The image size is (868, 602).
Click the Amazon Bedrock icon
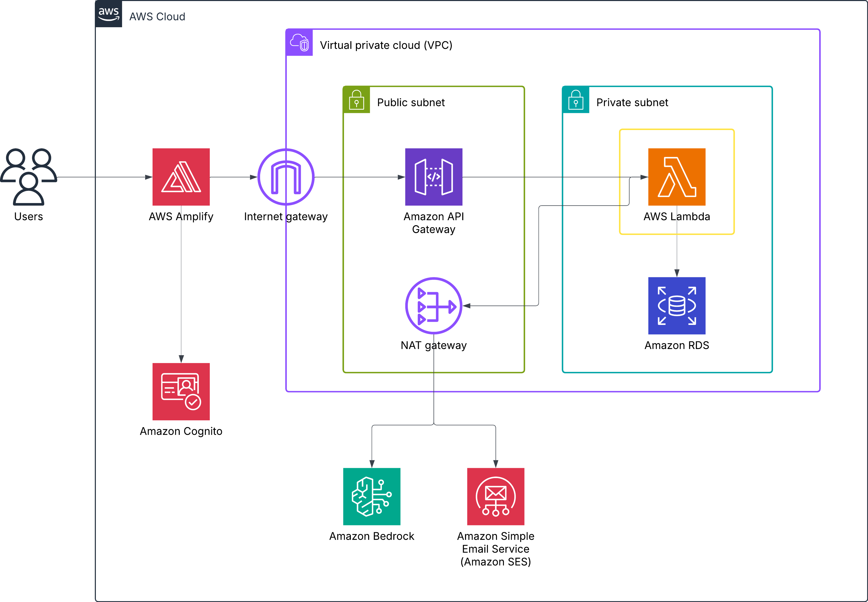coord(372,496)
